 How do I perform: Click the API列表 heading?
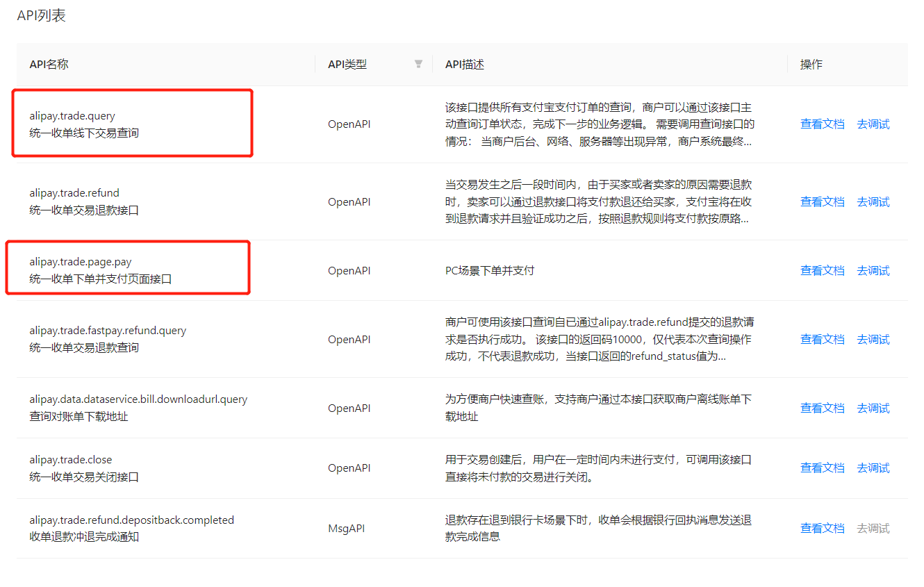(x=42, y=15)
